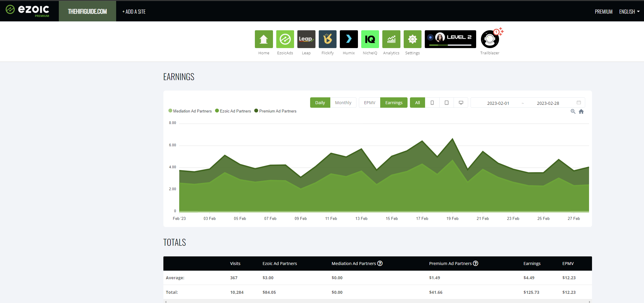Screen dimensions: 644x303
Task: Filter chart by mobile device icon
Action: [x=432, y=103]
